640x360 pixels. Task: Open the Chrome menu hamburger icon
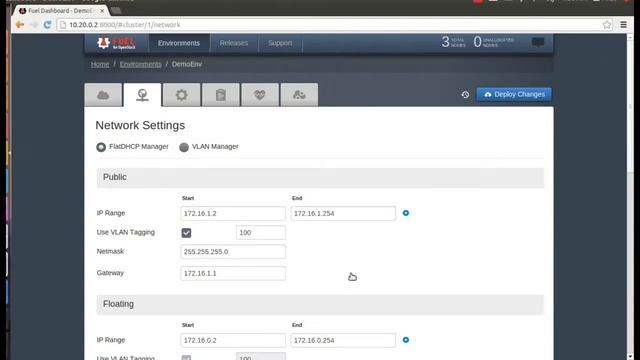(624, 25)
